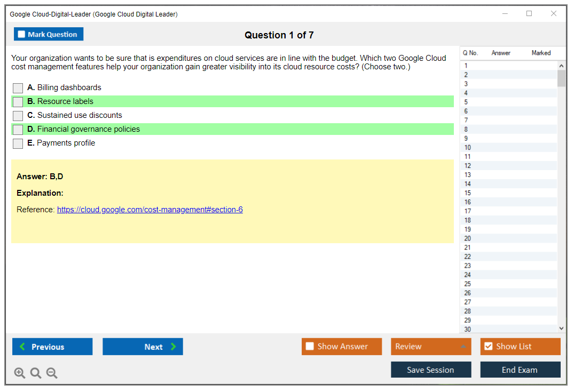
Task: Advance with the Next button
Action: 143,347
